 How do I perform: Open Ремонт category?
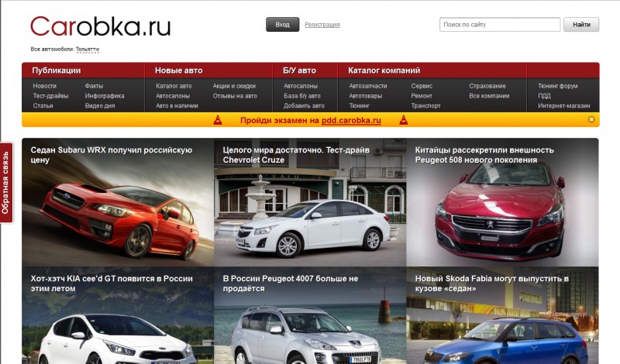[422, 95]
